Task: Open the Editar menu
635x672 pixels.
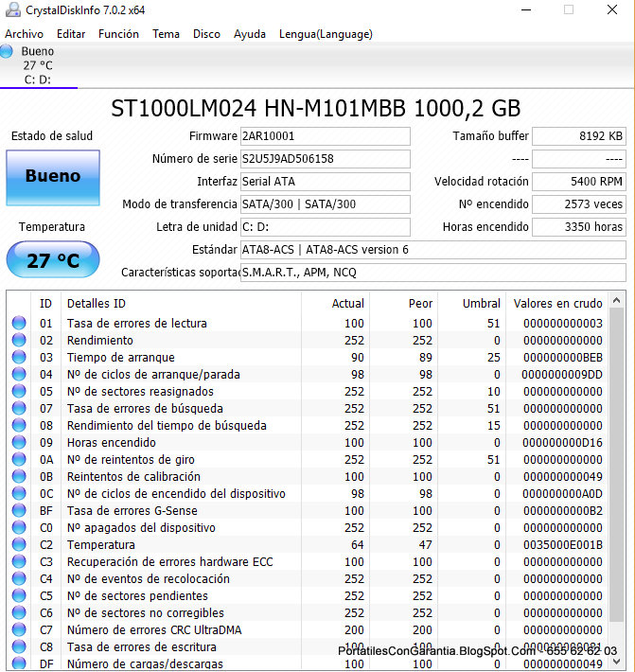Action: click(71, 34)
